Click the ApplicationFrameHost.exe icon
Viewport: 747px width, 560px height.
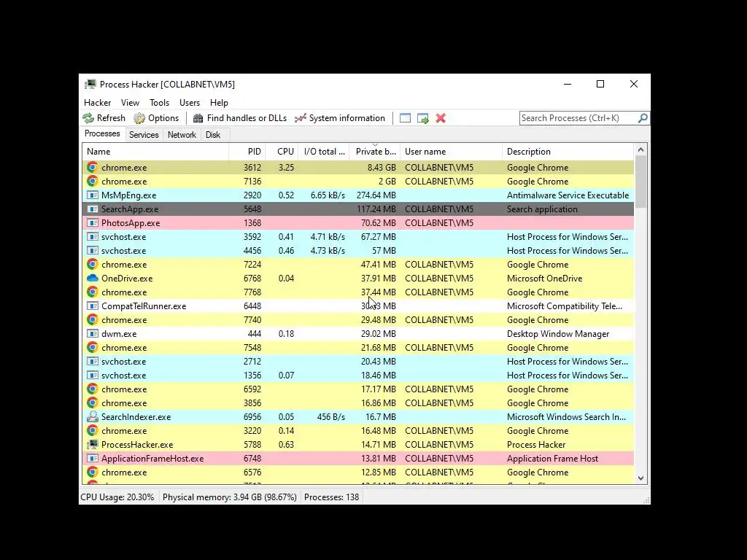click(x=93, y=459)
